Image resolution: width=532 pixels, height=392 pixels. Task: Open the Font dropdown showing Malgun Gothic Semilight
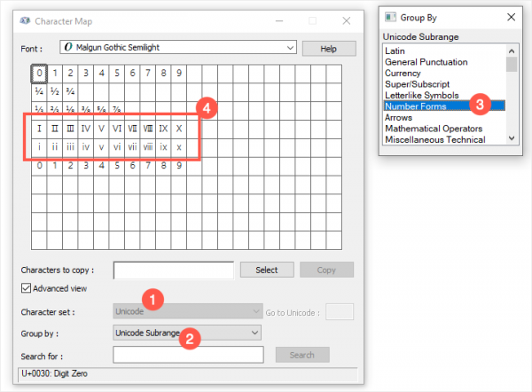click(x=178, y=47)
